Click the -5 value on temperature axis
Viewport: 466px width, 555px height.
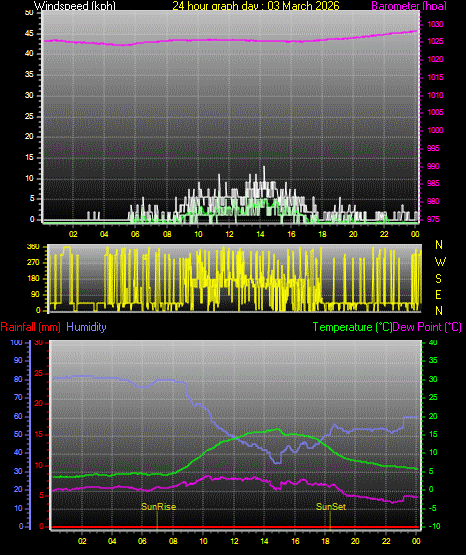point(433,508)
